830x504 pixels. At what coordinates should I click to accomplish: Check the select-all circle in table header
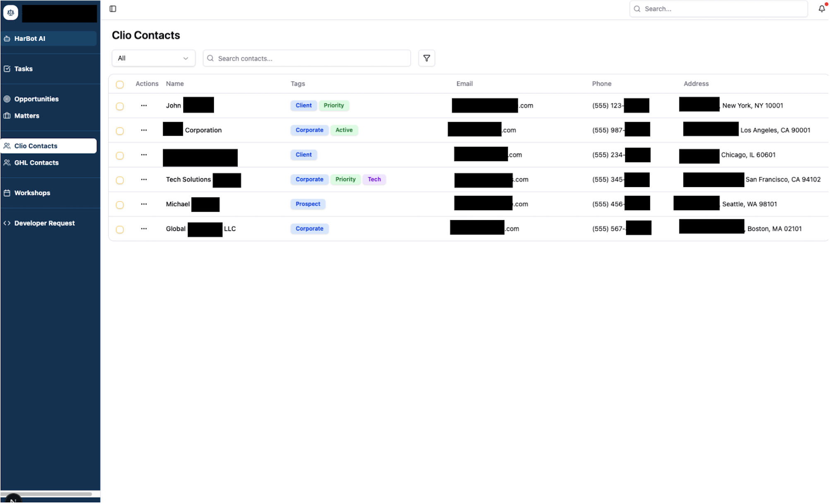tap(120, 84)
